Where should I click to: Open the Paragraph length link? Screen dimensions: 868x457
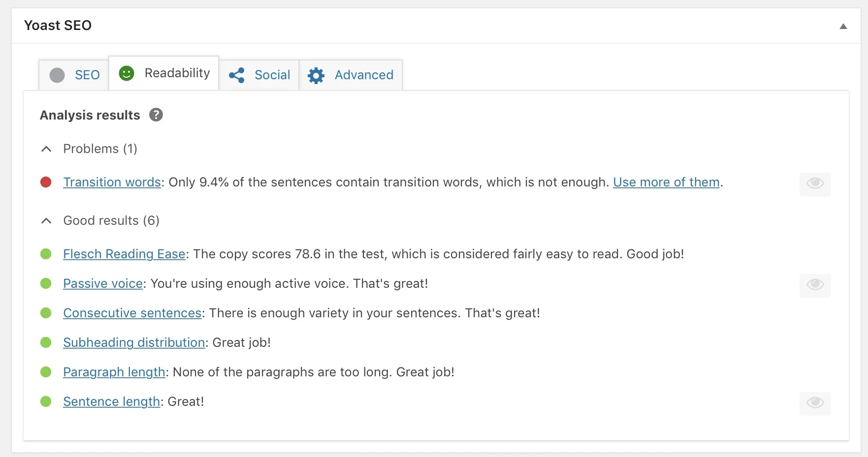point(114,372)
